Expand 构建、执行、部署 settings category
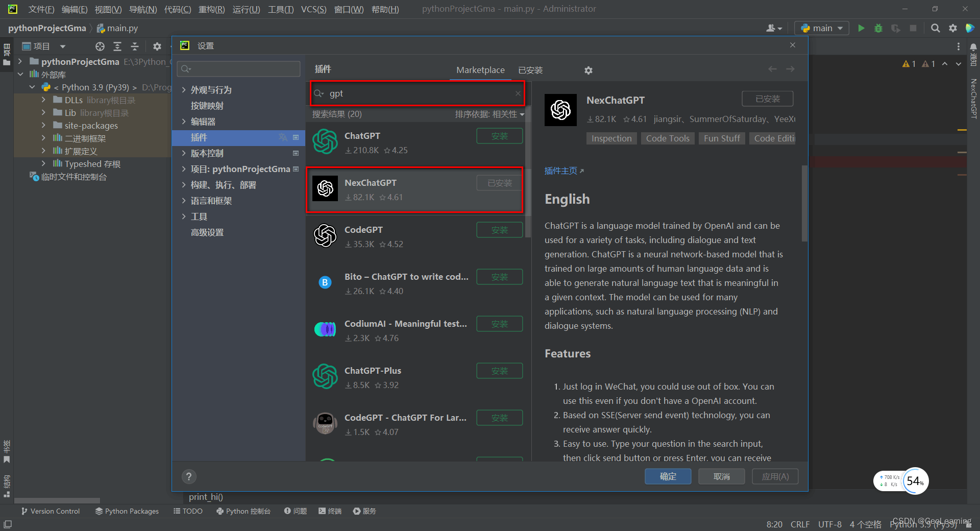The height and width of the screenshot is (531, 980). pos(184,185)
